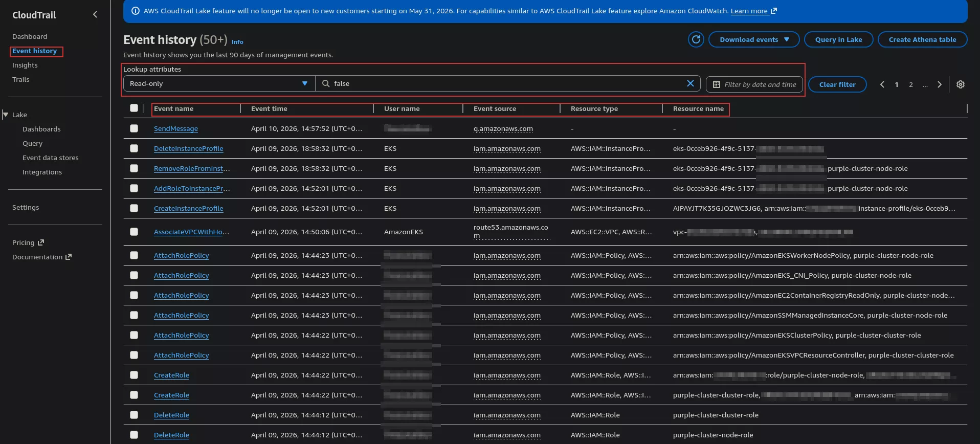Open Integrations in sidebar
The image size is (980, 444).
[x=42, y=172]
